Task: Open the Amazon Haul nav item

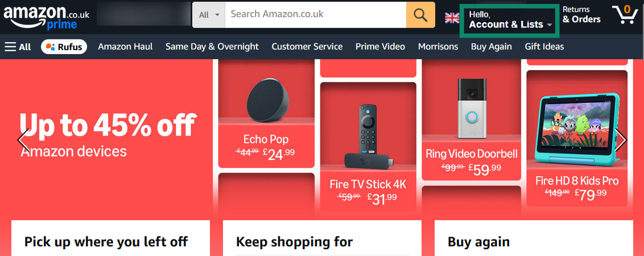Action: (125, 47)
